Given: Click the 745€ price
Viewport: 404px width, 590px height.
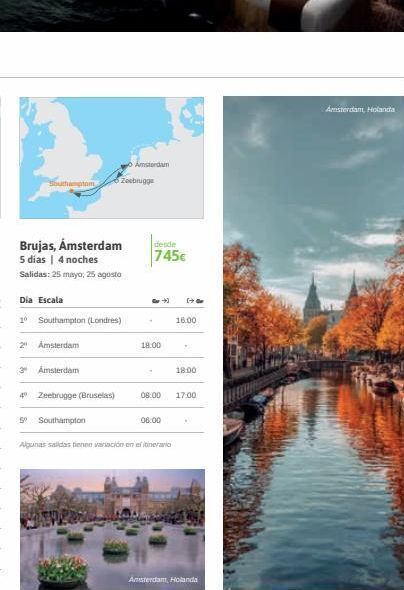Looking at the screenshot, I should 170,256.
